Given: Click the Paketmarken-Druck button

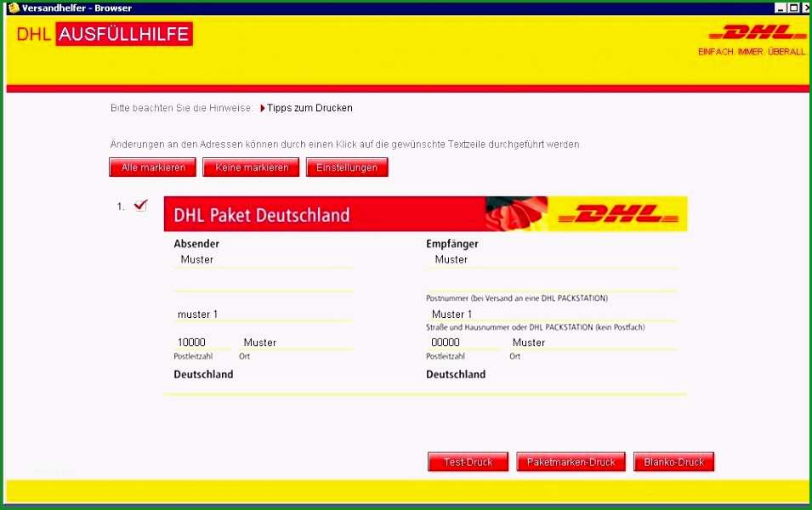Looking at the screenshot, I should pos(571,462).
